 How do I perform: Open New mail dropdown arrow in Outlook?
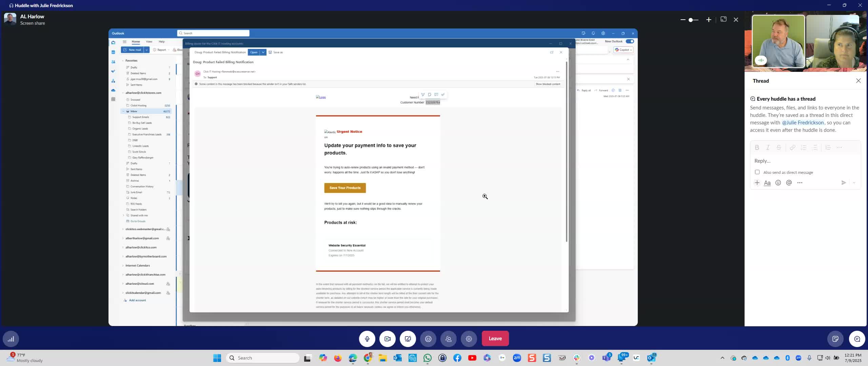point(146,50)
